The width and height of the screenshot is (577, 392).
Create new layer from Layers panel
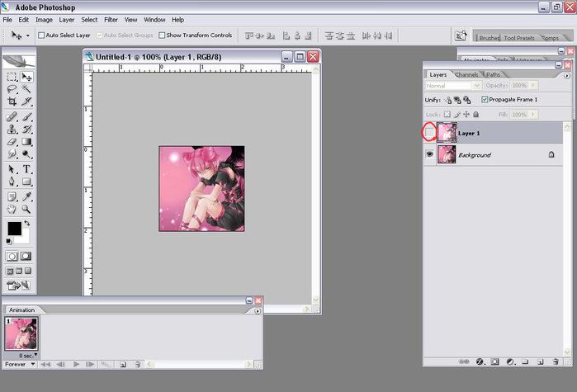540,361
